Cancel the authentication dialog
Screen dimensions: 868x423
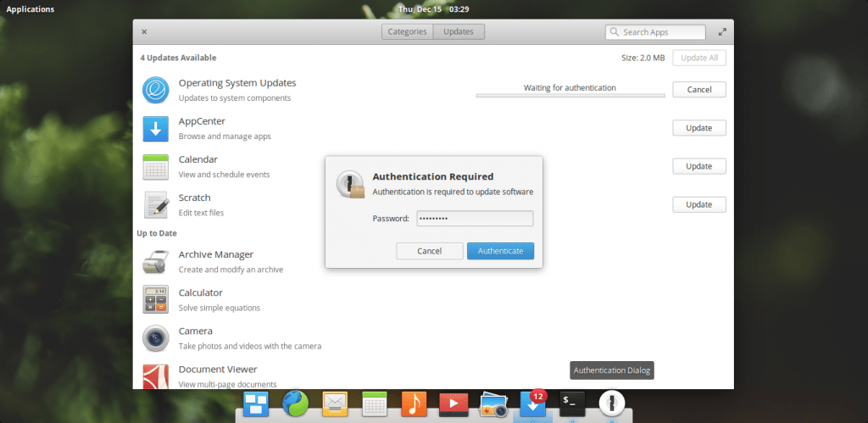[430, 251]
